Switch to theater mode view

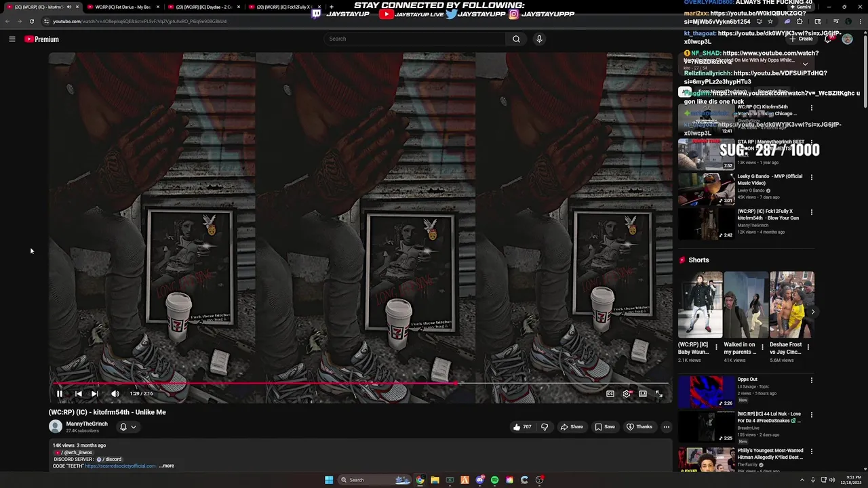(x=643, y=394)
